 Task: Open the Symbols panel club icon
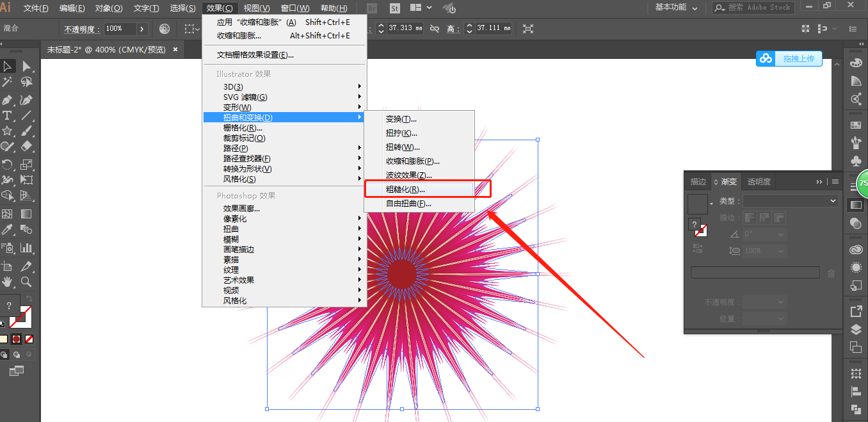tap(856, 161)
